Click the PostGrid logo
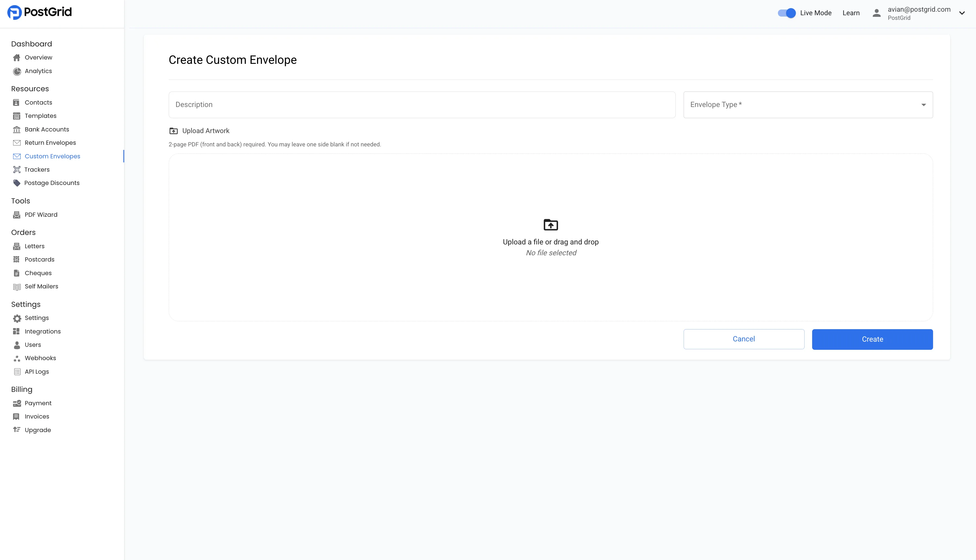 point(40,12)
